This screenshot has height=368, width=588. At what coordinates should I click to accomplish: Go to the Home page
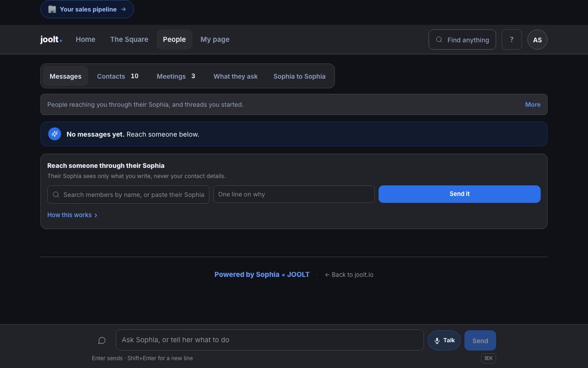pyautogui.click(x=85, y=40)
